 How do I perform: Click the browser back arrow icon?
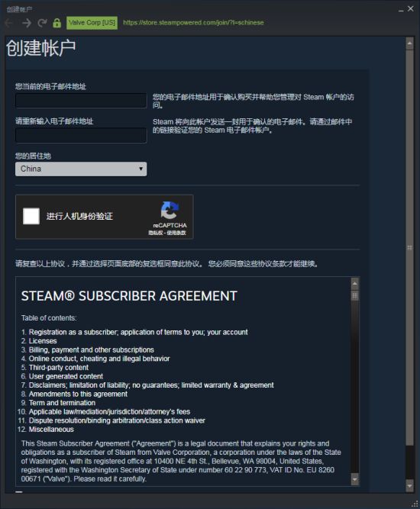[x=9, y=23]
